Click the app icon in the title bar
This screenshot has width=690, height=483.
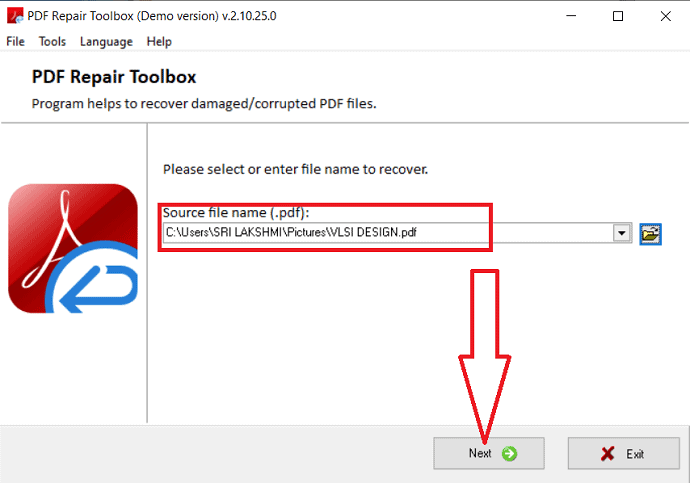tap(15, 16)
